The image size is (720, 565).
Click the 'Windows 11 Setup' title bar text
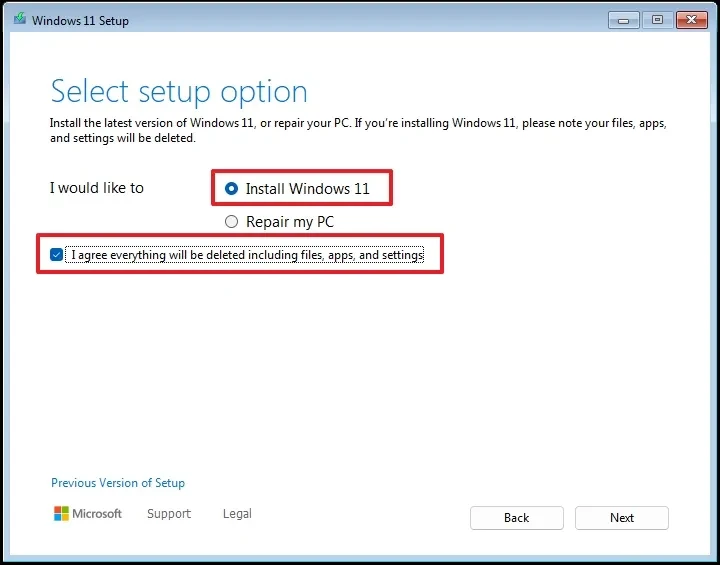80,20
